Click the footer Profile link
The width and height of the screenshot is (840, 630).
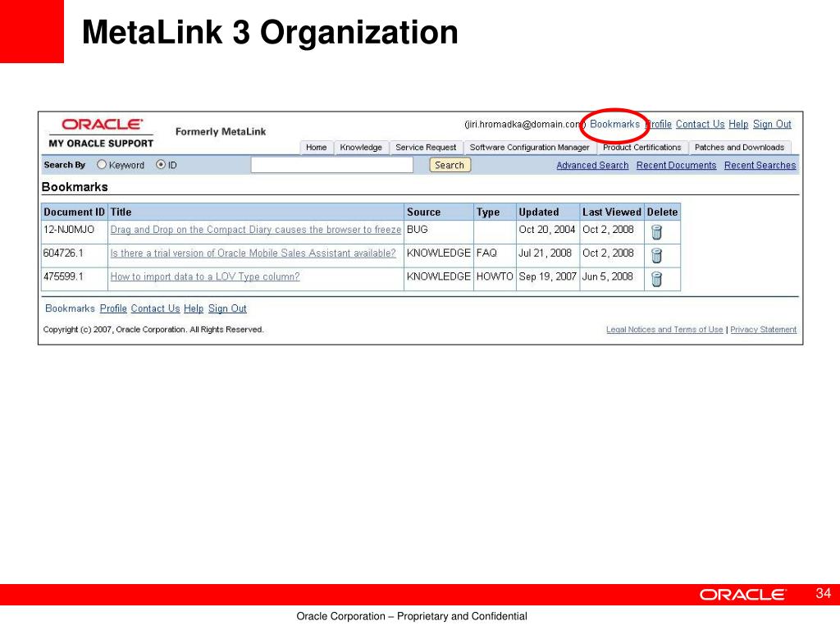(113, 308)
